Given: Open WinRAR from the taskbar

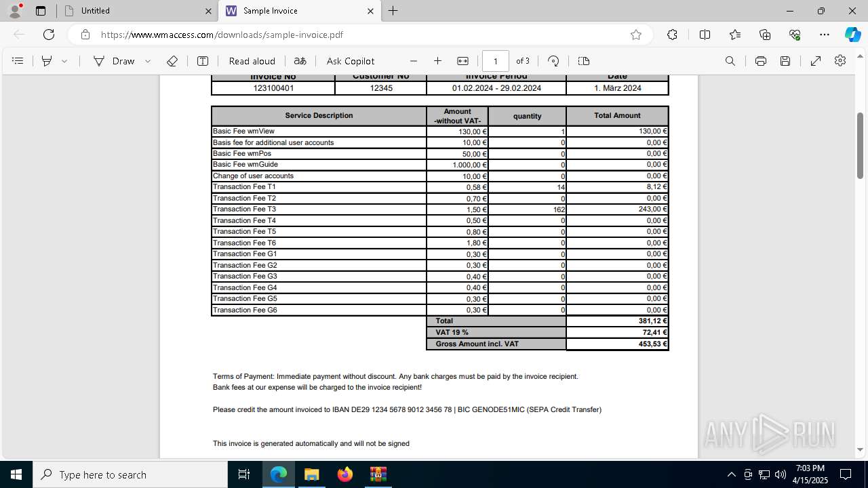Looking at the screenshot, I should click(378, 474).
